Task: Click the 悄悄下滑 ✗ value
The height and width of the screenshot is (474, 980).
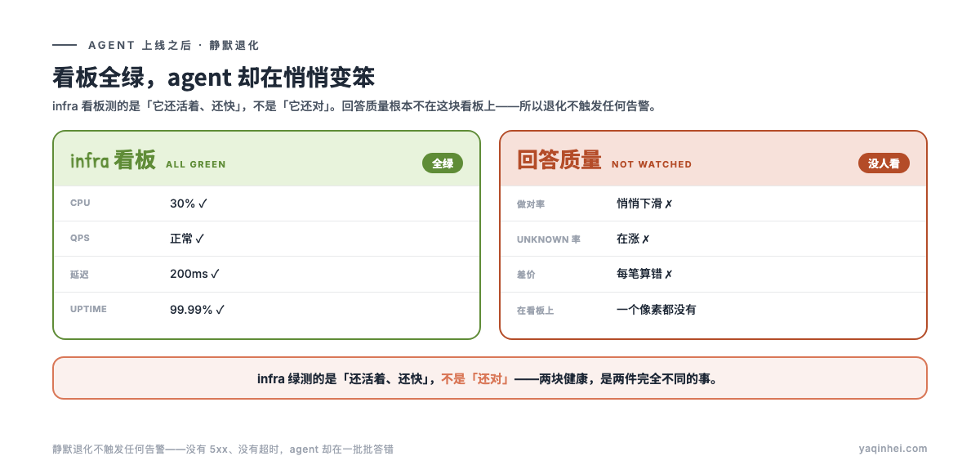Action: click(x=644, y=203)
